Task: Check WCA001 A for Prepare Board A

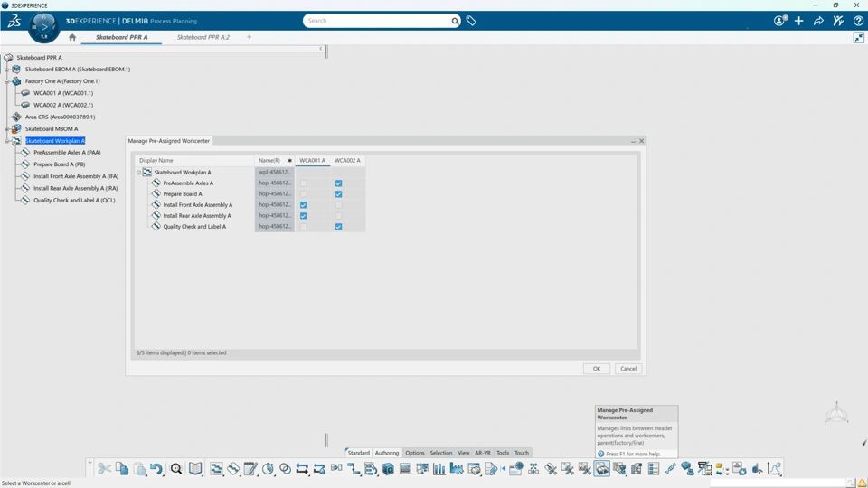Action: click(x=304, y=194)
